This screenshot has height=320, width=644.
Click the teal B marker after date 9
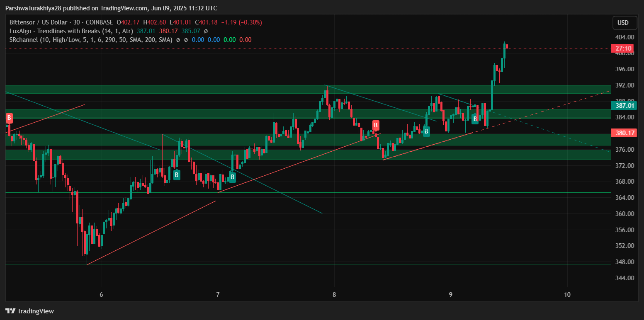pyautogui.click(x=475, y=119)
